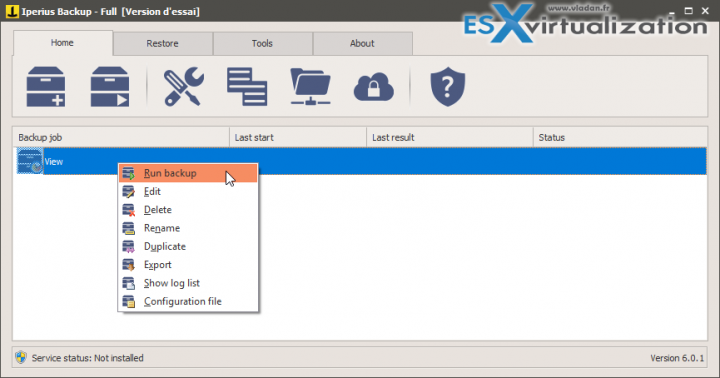This screenshot has width=720, height=378.
Task: Click the service status shield icon
Action: pyautogui.click(x=21, y=357)
